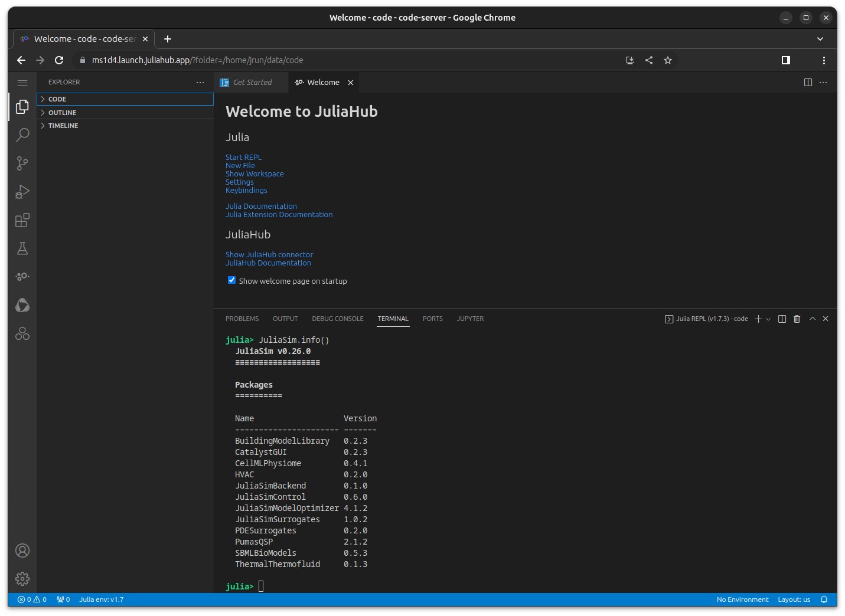The image size is (845, 616).
Task: Share this page from address bar
Action: 649,60
